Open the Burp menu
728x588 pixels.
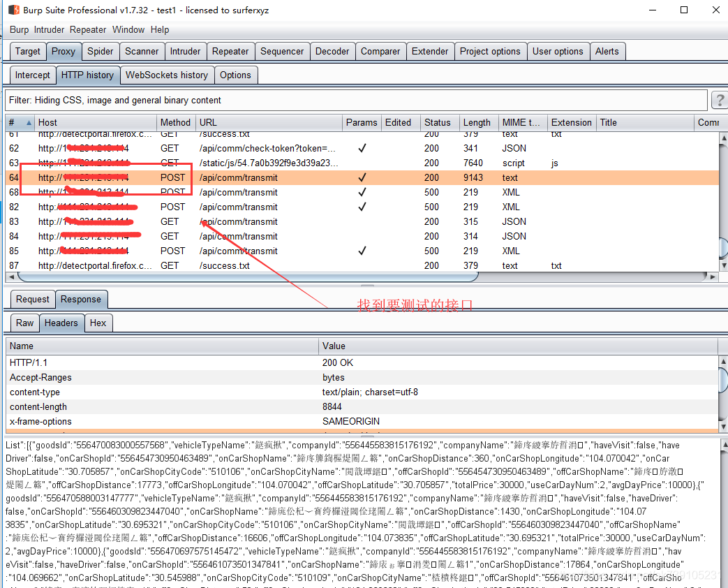click(19, 30)
